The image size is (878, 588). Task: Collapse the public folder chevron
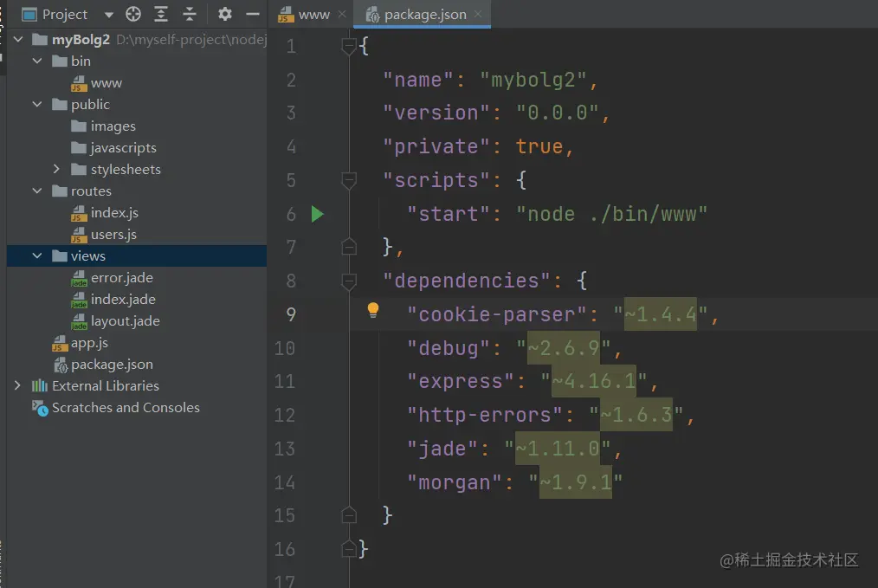point(37,104)
